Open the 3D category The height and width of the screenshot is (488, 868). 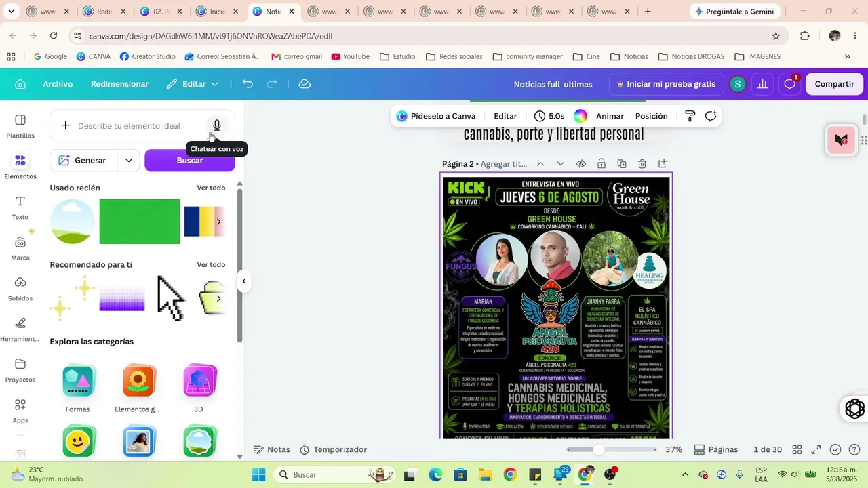tap(199, 388)
